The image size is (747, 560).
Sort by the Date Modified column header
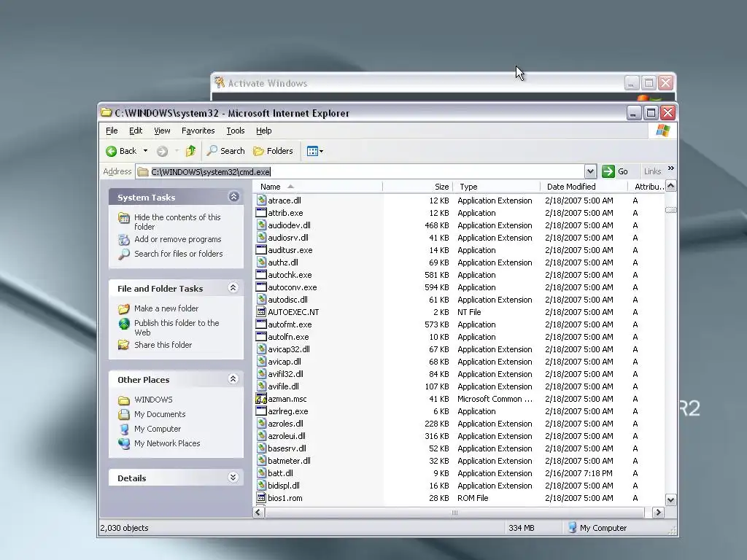tap(584, 187)
